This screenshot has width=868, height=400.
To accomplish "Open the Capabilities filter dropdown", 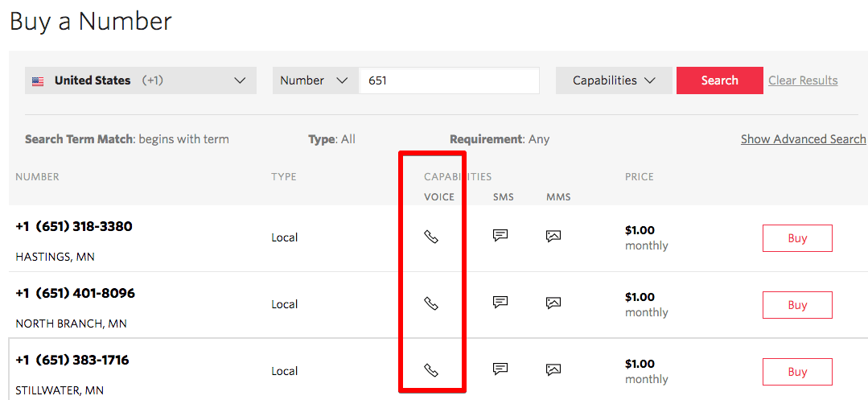I will click(x=614, y=80).
